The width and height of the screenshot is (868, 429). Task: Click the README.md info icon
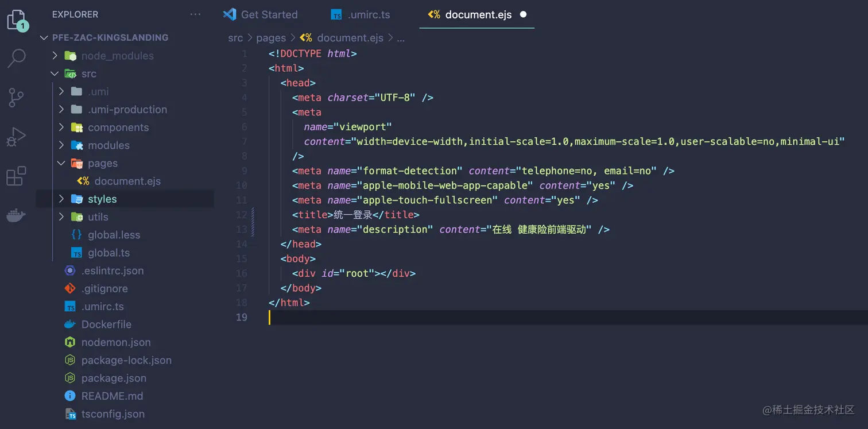click(x=70, y=396)
